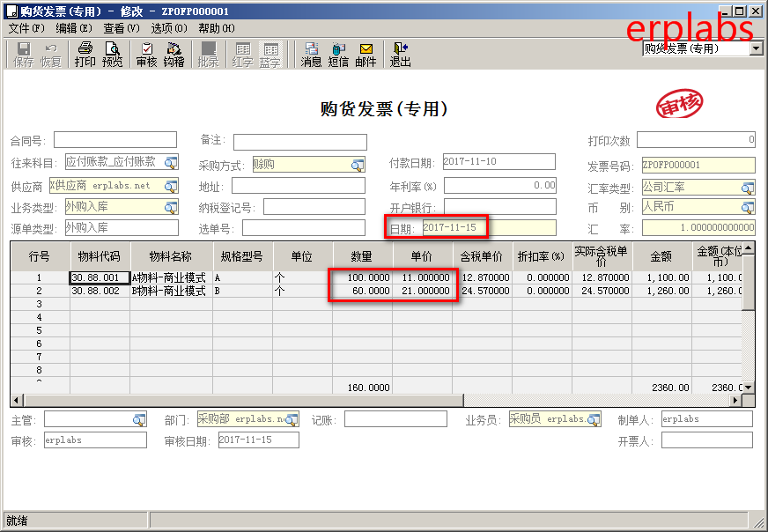Click the 规格型号 column header
Image resolution: width=768 pixels, height=532 pixels.
click(x=242, y=256)
